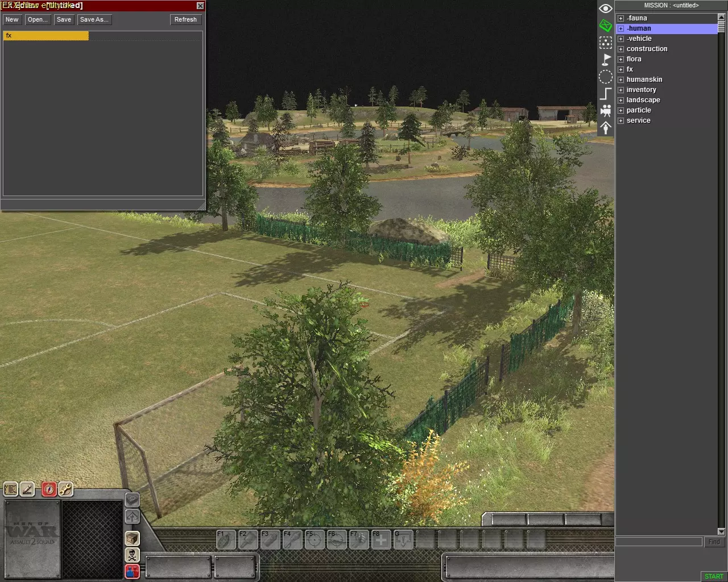Click the upward arrow panel icon
Screen dimensions: 728x582
pos(133,517)
